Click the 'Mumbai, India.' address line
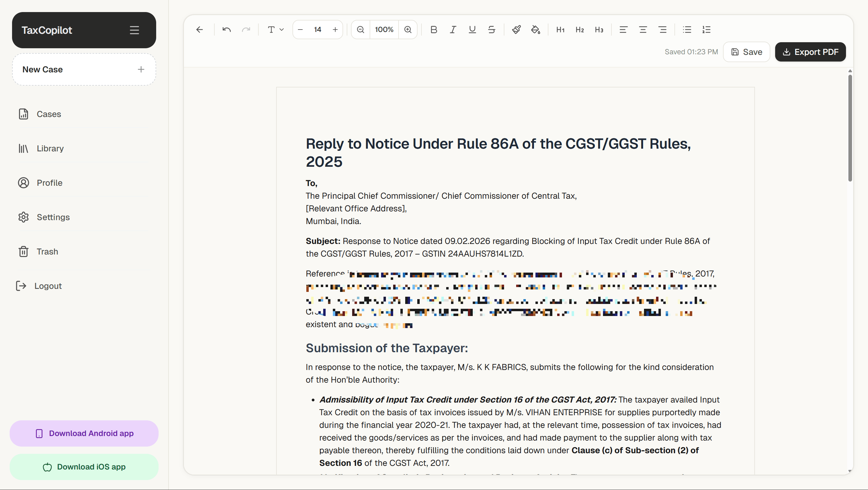This screenshot has width=868, height=490. click(x=333, y=221)
